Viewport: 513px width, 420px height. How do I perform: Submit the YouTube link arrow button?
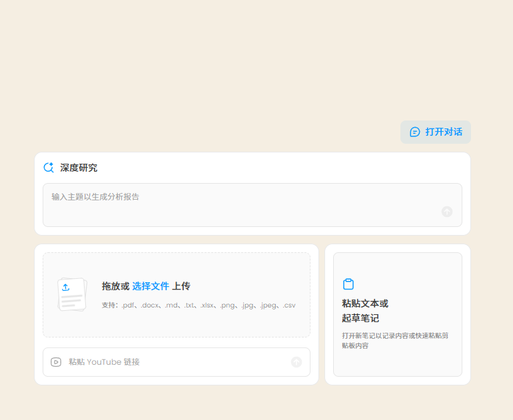296,362
